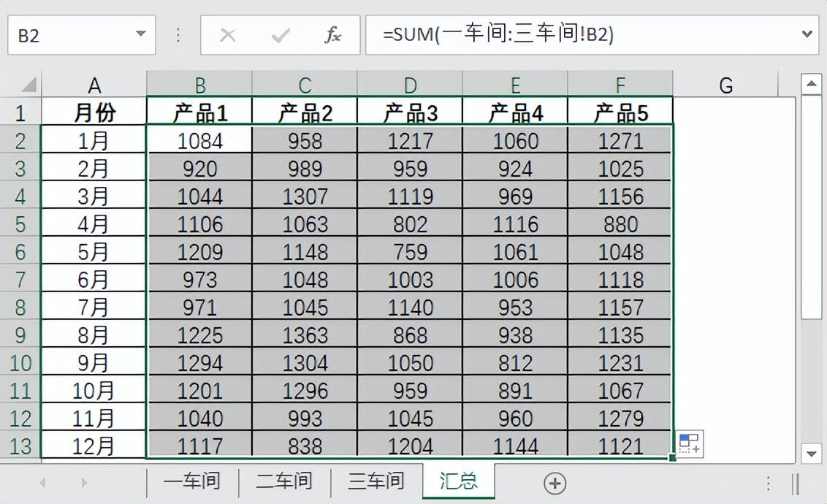827x504 pixels.
Task: Select column B header
Action: point(199,84)
